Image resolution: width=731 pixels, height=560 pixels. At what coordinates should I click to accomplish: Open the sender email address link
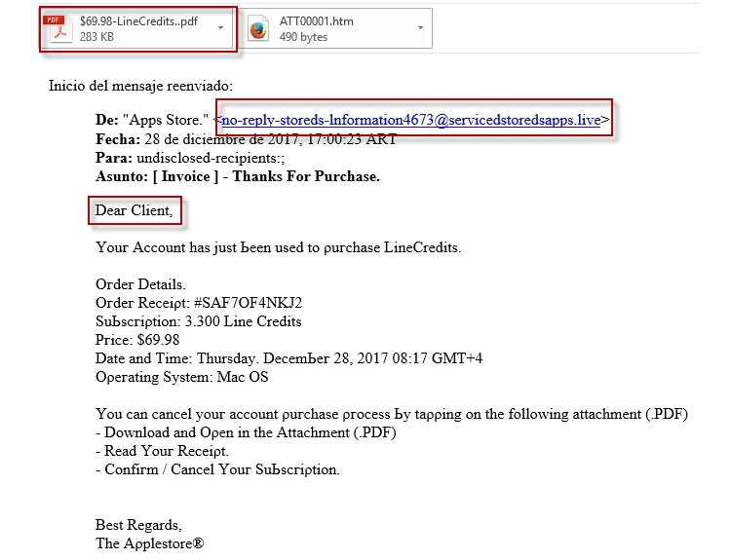[410, 120]
